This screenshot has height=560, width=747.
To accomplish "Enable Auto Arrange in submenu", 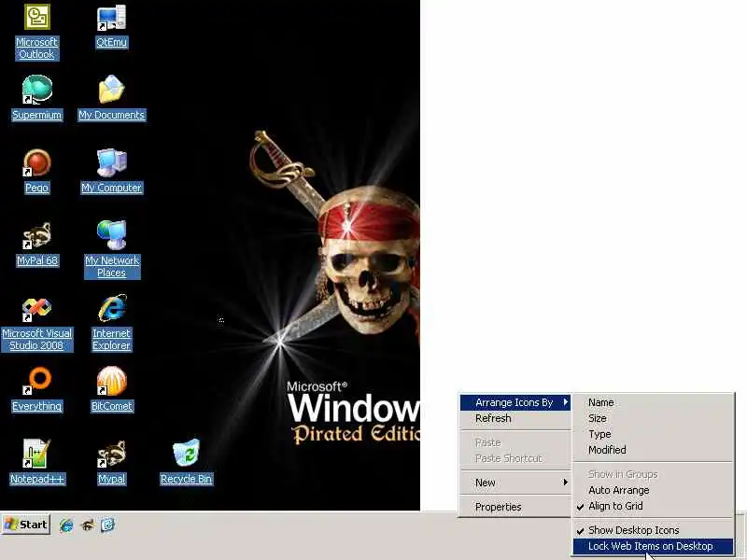I will coord(653,490).
